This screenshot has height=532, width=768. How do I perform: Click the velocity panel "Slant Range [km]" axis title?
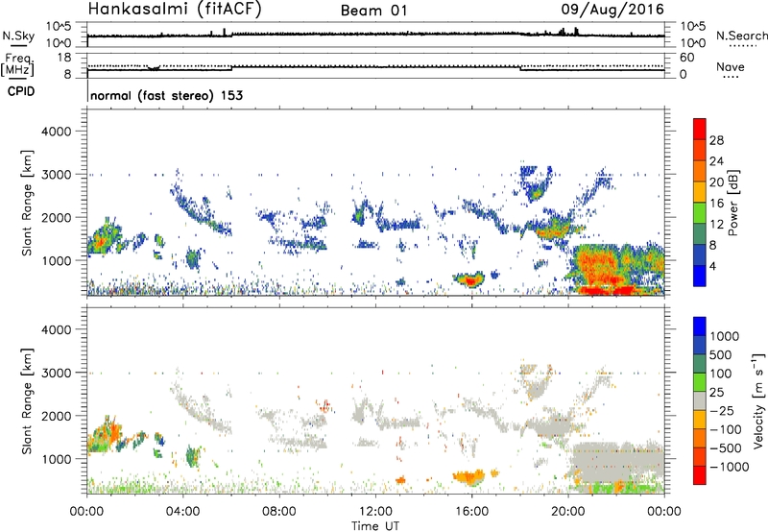click(x=27, y=400)
